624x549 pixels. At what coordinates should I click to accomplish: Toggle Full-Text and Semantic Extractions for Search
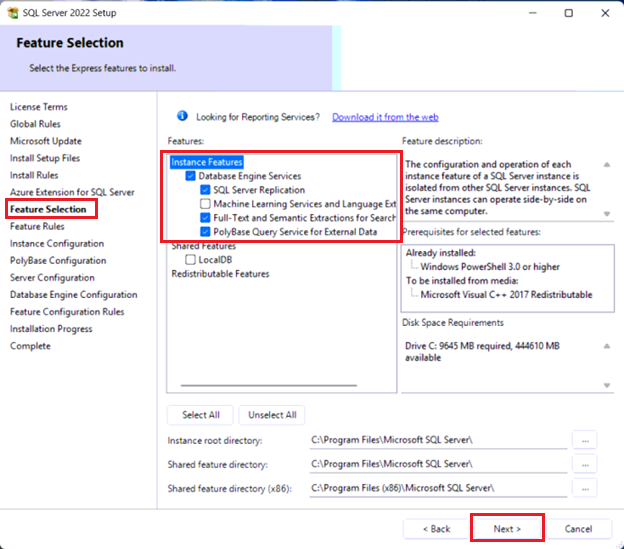point(205,218)
